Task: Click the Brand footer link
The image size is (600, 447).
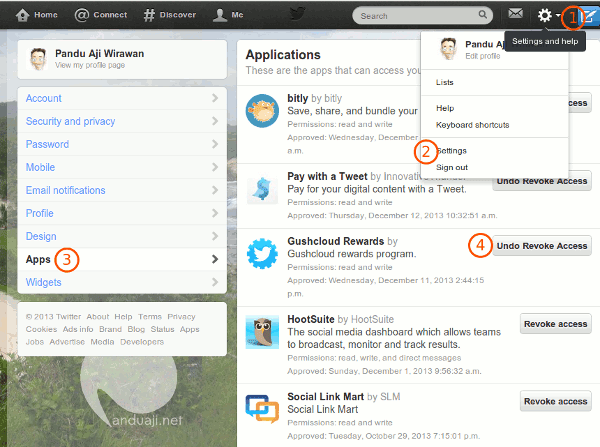Action: [110, 329]
